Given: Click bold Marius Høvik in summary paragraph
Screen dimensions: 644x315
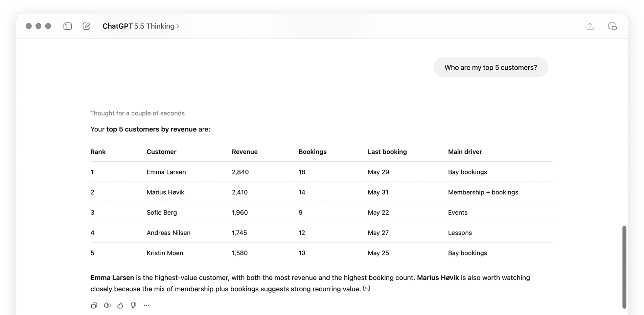Looking at the screenshot, I should click(x=438, y=277).
